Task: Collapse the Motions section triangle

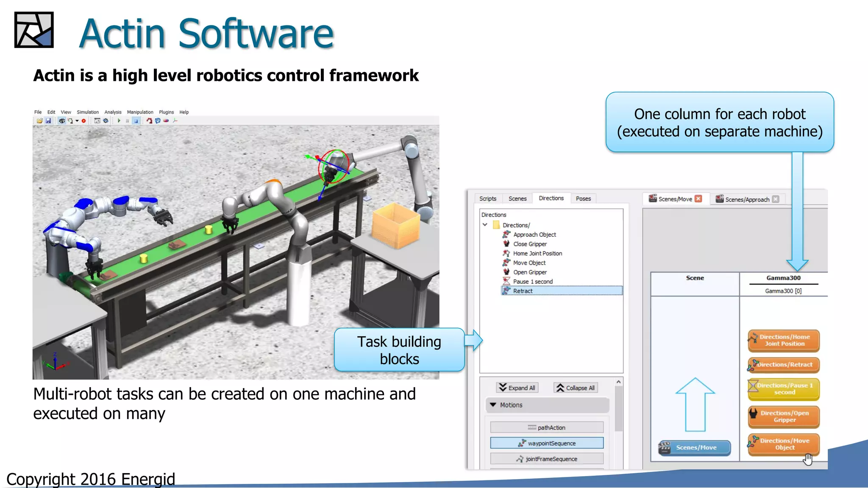Action: pyautogui.click(x=493, y=405)
